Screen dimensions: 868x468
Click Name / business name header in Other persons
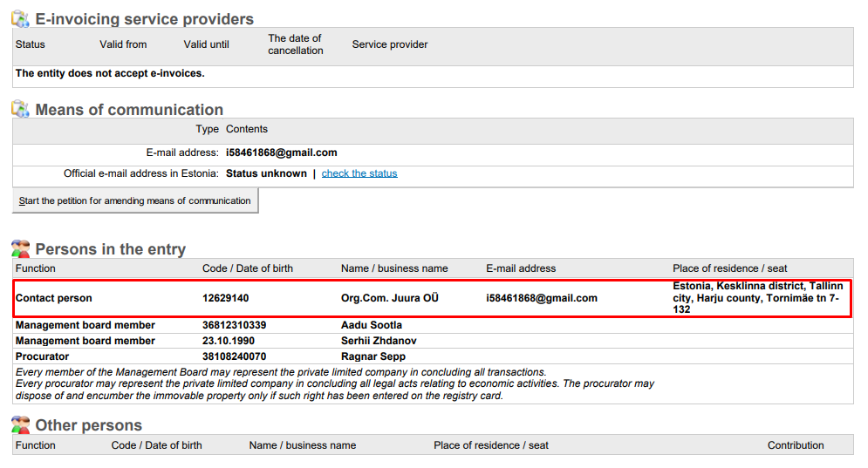tap(302, 445)
